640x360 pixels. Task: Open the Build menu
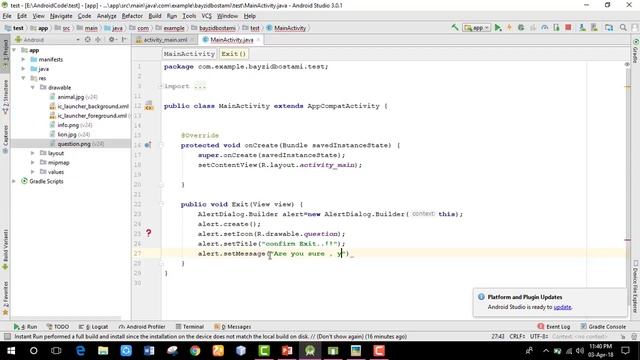(x=155, y=16)
